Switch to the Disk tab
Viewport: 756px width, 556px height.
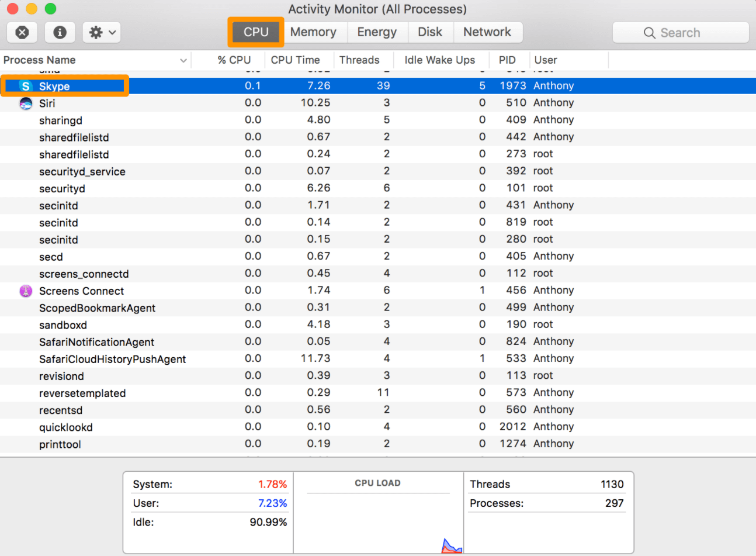[x=430, y=32]
